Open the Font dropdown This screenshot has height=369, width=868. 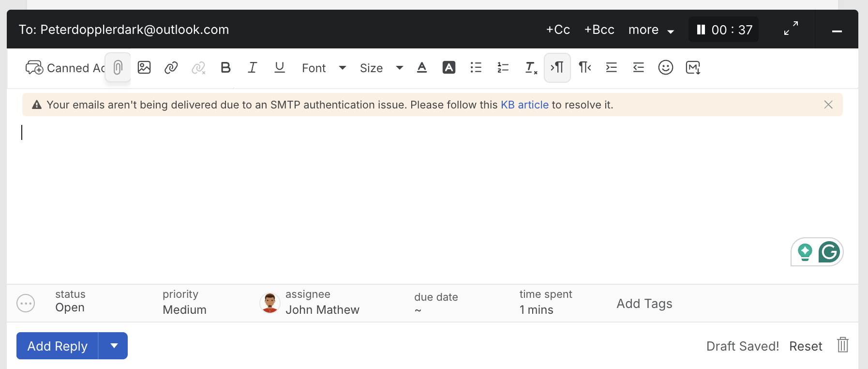[324, 68]
